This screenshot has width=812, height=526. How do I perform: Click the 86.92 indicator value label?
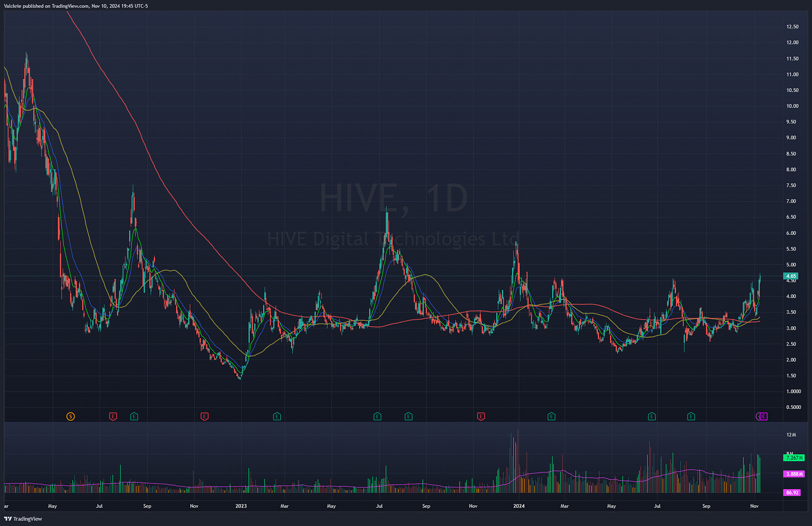point(792,493)
